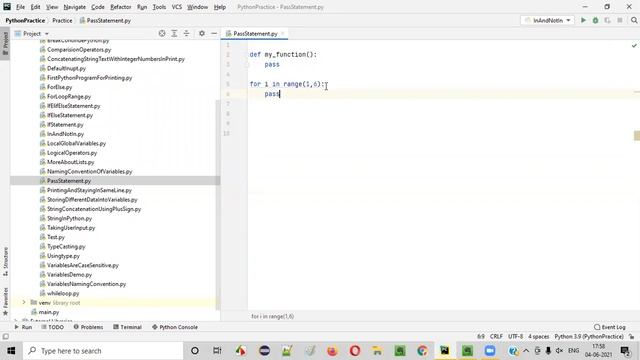This screenshot has height=360, width=640.
Task: Open the Terminal tool window
Action: (x=127, y=327)
